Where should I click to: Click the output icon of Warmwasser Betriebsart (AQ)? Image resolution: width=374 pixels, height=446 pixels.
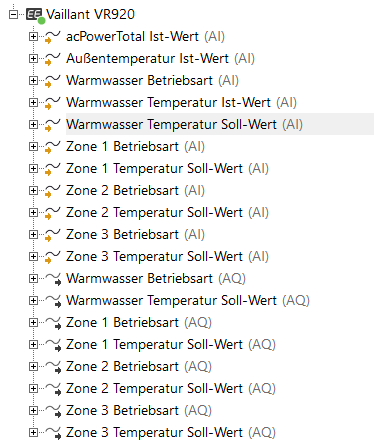[x=53, y=279]
